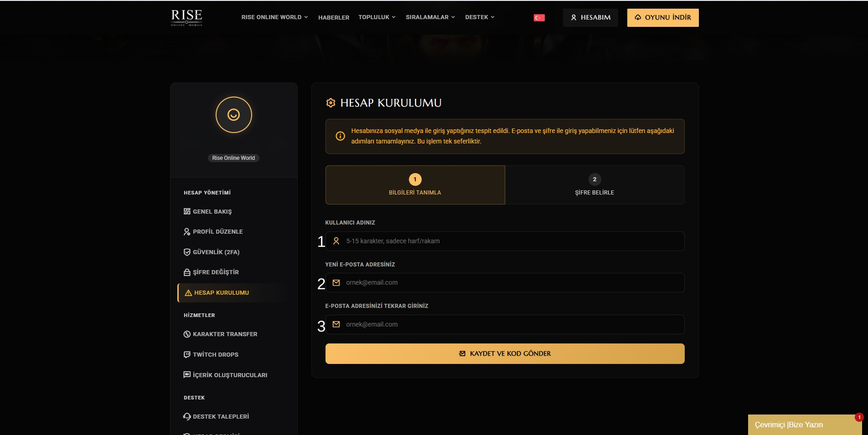The image size is (868, 435).
Task: Open Destek Talepleri page
Action: click(234, 416)
